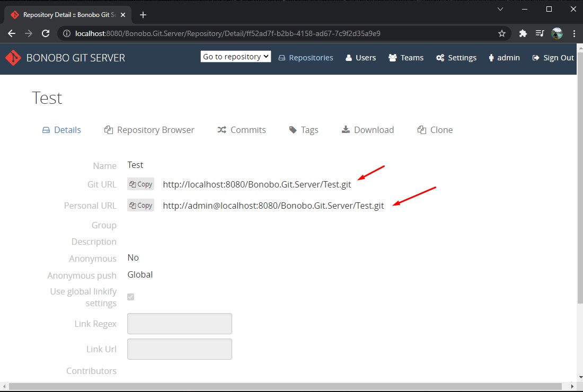Click the Teams group icon
Screen dimensions: 583x392
click(x=393, y=58)
